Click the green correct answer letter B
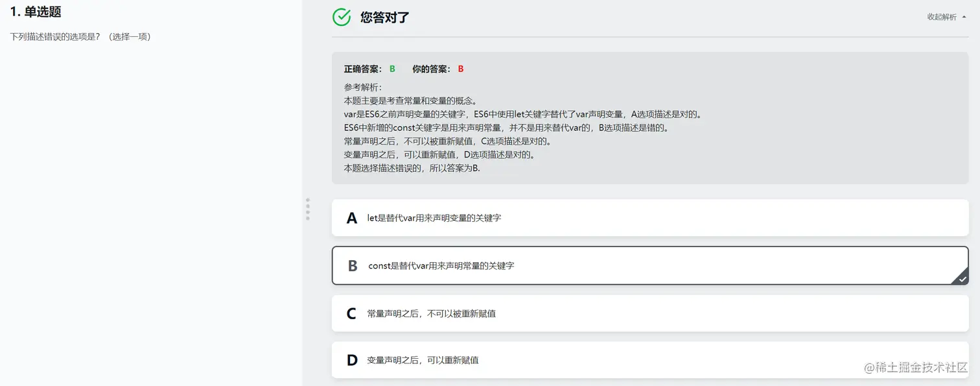This screenshot has width=980, height=386. click(x=392, y=69)
